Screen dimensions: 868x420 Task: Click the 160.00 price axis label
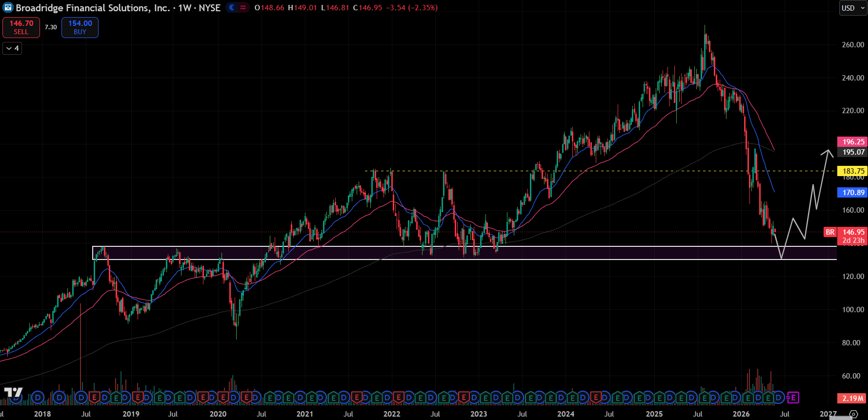(x=853, y=210)
